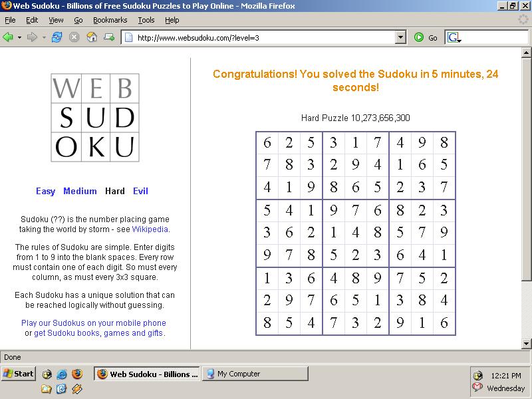
Task: Launch Firefox from quick launch bar
Action: [x=77, y=374]
